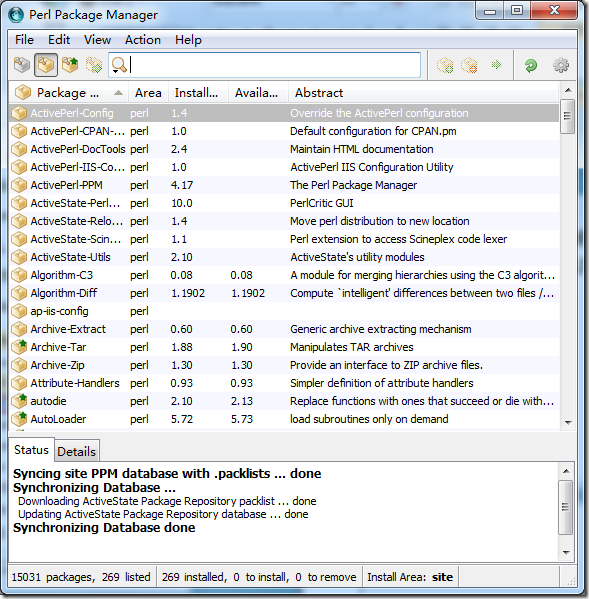Refresh all data with green icon
The width and height of the screenshot is (589, 599).
pos(531,65)
